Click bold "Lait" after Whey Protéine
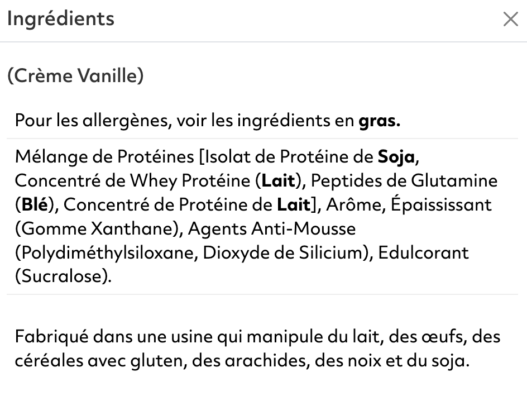Viewport: 527px width, 420px height. point(278,180)
